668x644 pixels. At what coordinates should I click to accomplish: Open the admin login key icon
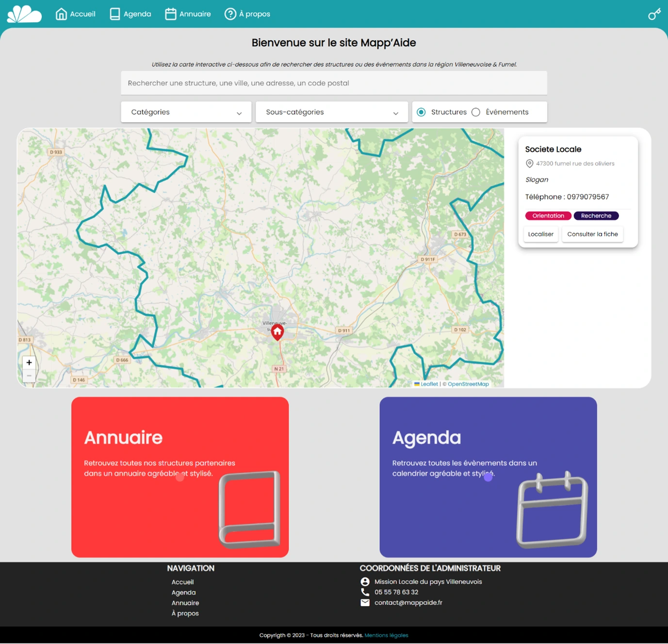[654, 14]
